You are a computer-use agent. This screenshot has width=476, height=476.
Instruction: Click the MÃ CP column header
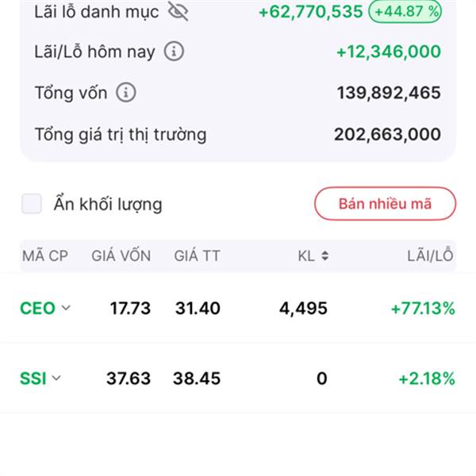point(45,255)
